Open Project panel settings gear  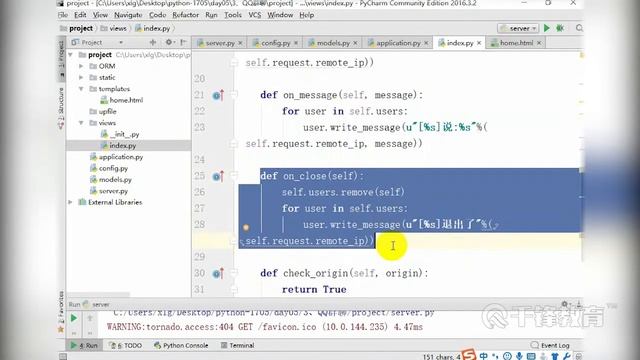coord(169,42)
